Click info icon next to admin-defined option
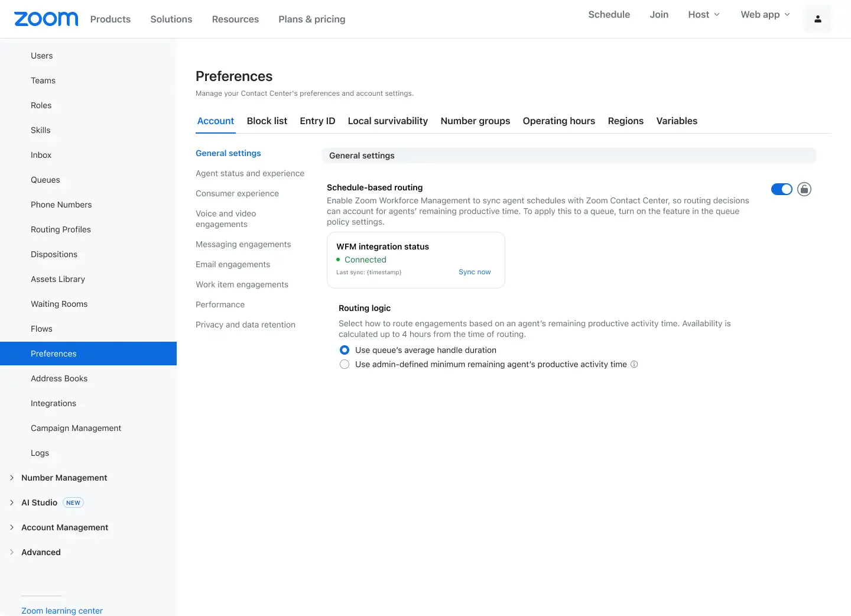The width and height of the screenshot is (851, 616). (634, 364)
